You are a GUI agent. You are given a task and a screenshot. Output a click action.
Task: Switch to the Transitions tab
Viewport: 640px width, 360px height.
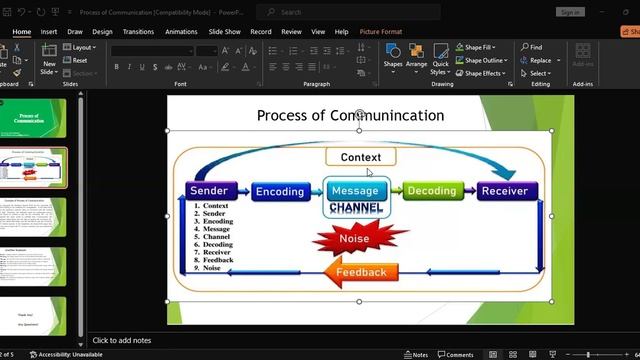pos(138,32)
